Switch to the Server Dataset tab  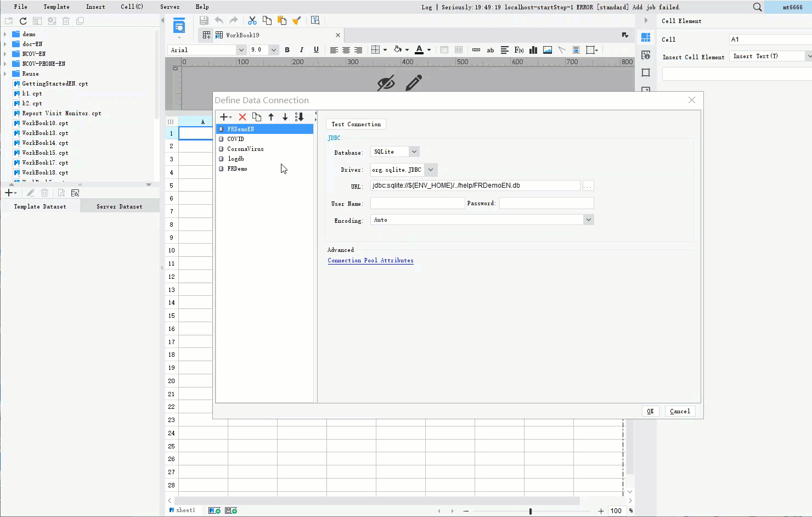pyautogui.click(x=119, y=206)
